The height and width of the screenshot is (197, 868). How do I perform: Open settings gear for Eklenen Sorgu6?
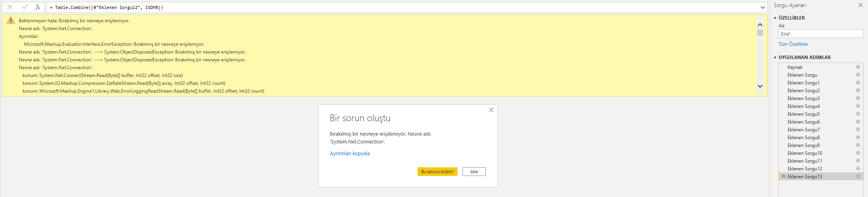click(858, 122)
